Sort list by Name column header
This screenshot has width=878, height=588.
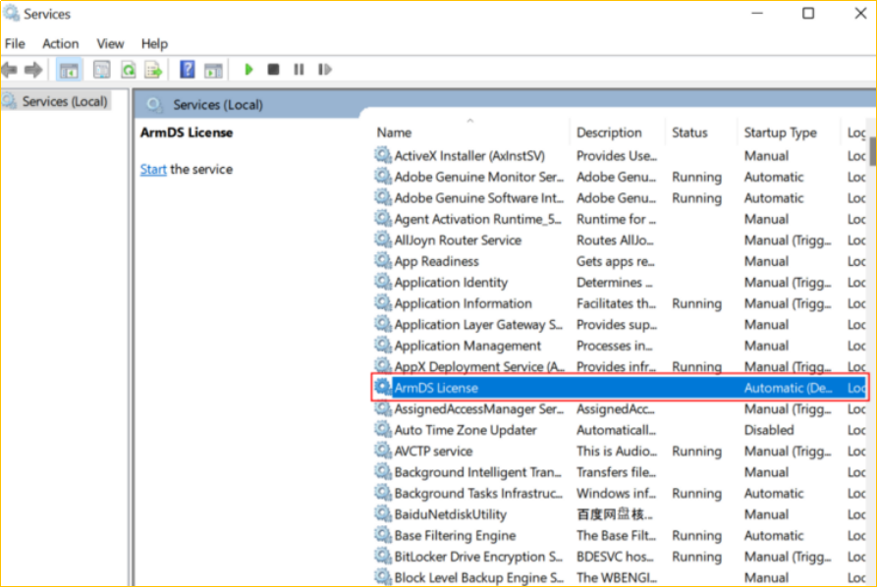pos(394,133)
